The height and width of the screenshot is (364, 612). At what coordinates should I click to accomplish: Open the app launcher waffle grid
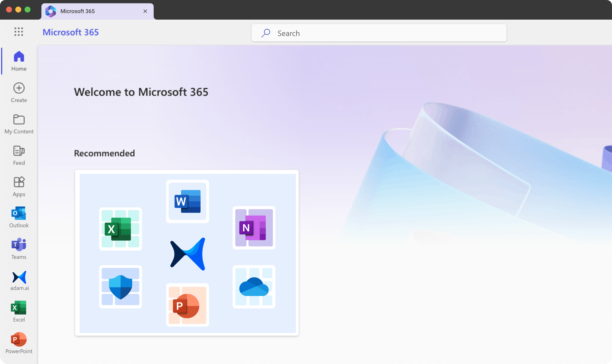click(19, 32)
